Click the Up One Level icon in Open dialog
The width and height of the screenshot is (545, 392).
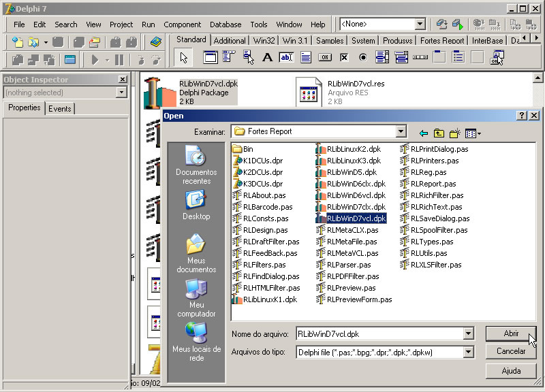click(439, 133)
